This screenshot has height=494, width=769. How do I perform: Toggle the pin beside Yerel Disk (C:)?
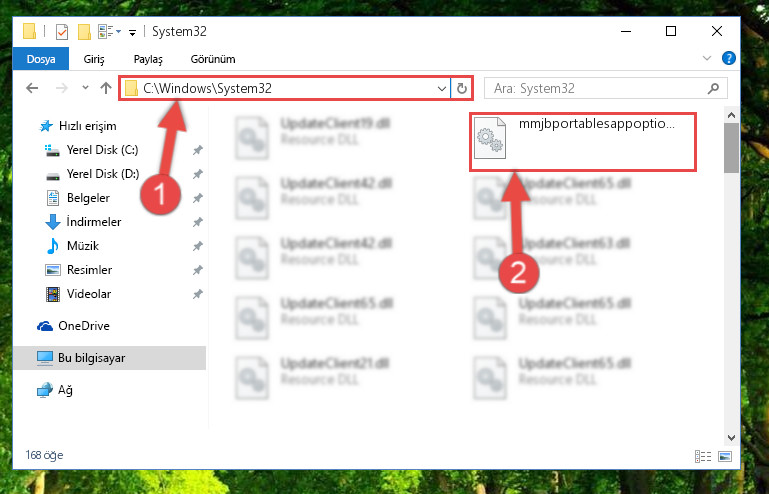198,150
